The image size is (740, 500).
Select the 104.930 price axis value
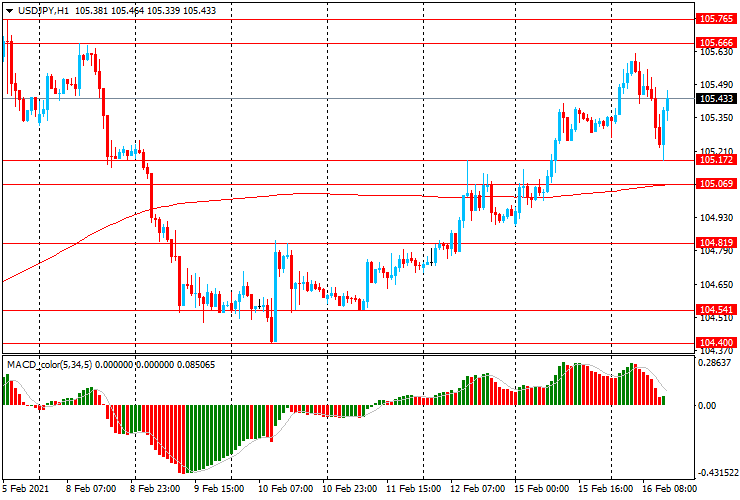[x=716, y=218]
